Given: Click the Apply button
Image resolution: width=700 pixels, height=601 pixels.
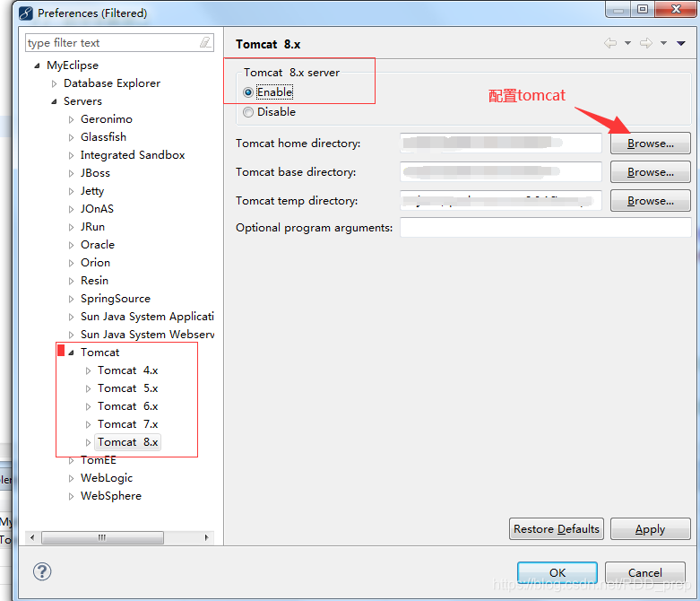Looking at the screenshot, I should 650,528.
